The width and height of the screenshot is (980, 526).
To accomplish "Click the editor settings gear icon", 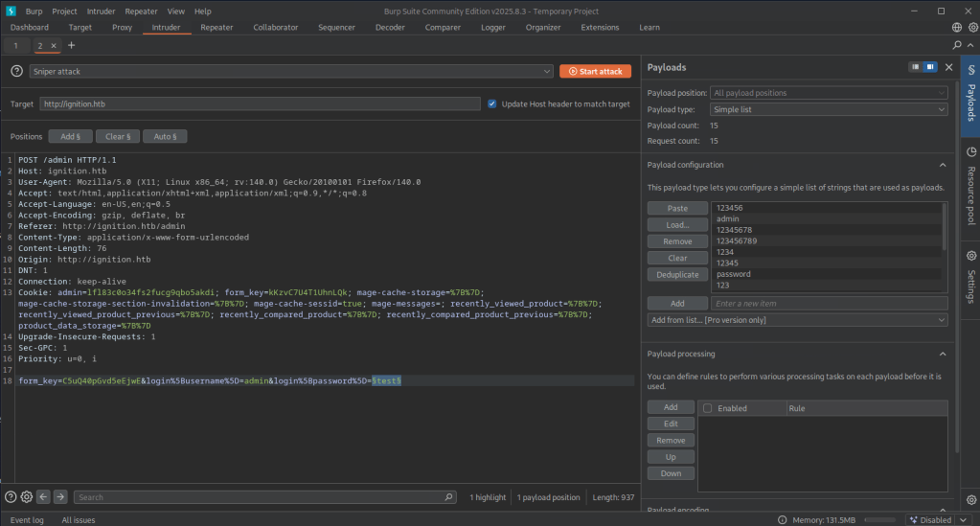I will tap(27, 496).
